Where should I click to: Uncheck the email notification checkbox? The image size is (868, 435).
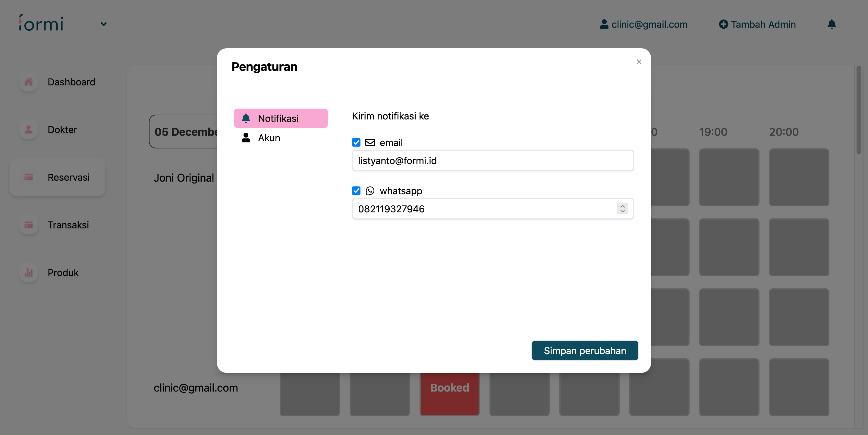356,142
